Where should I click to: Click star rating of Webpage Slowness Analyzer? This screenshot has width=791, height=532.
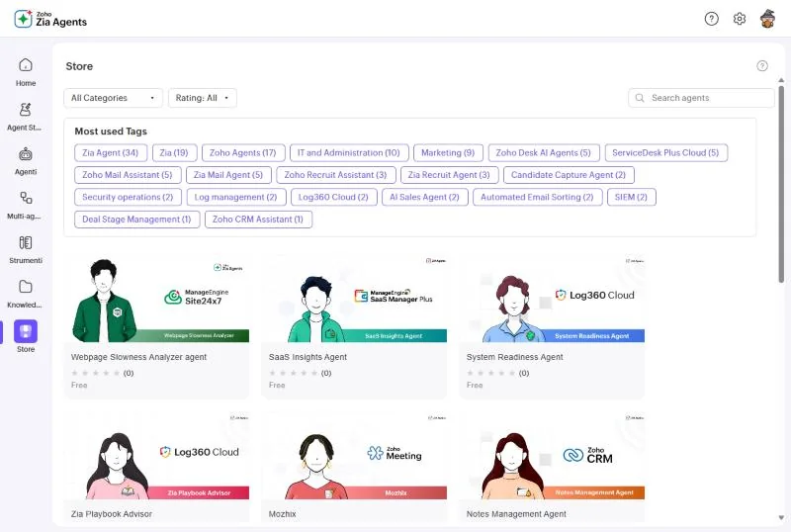(96, 373)
